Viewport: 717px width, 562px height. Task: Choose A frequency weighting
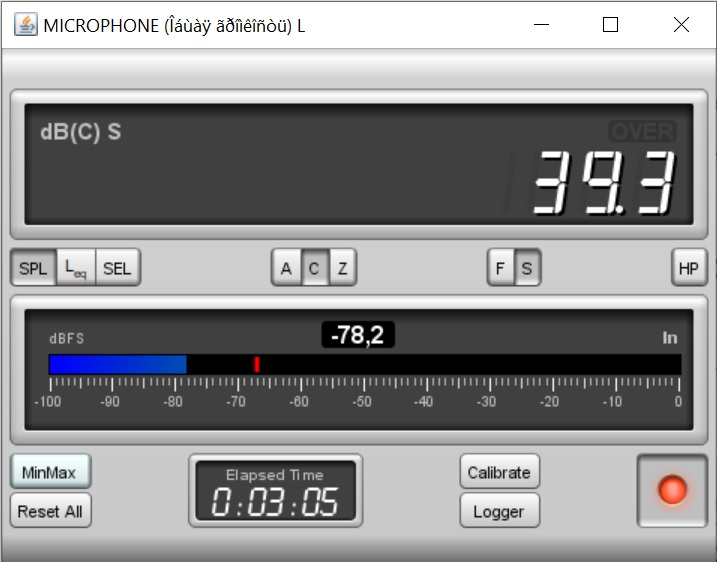pyautogui.click(x=286, y=268)
